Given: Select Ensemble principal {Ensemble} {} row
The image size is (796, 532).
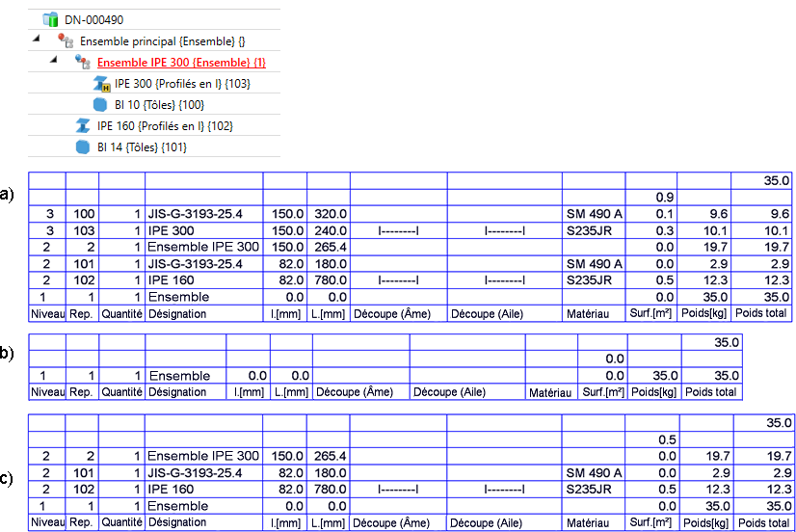Looking at the screenshot, I should pos(163,41).
